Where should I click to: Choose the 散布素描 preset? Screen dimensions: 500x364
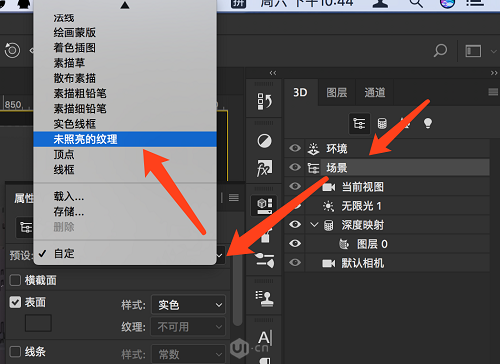[x=125, y=78]
